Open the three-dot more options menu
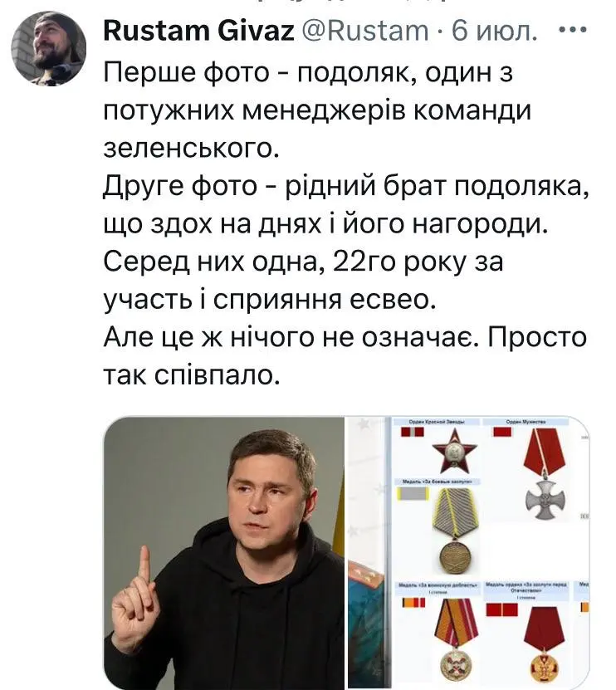This screenshot has width=616, height=690. (573, 30)
